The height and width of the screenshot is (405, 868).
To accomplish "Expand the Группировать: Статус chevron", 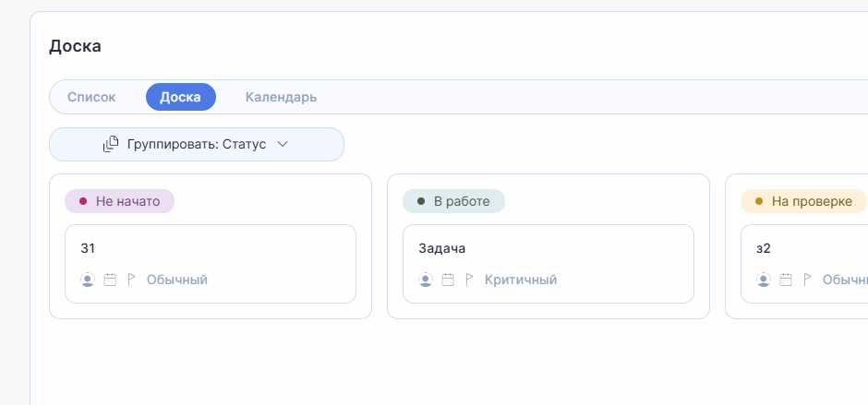I will tap(283, 144).
